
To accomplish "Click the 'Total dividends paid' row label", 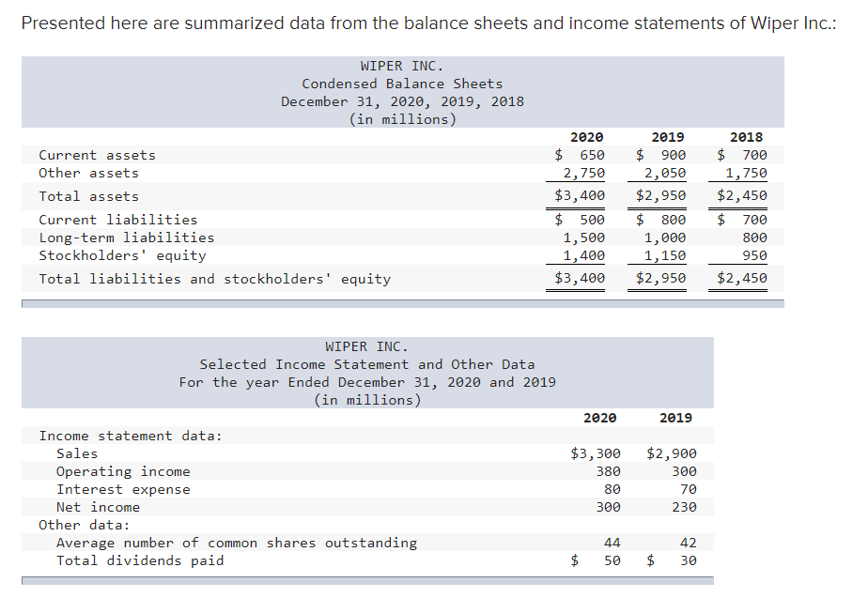I will (x=140, y=560).
